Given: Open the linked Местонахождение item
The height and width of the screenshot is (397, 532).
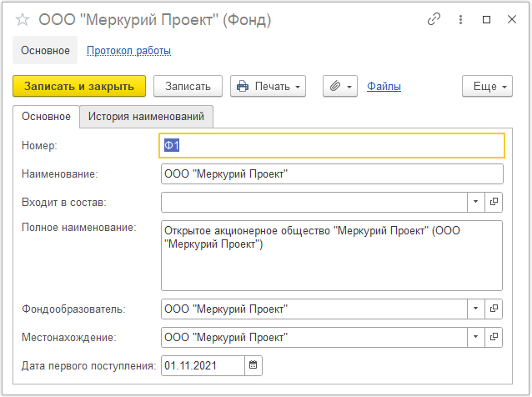Looking at the screenshot, I should [x=494, y=337].
